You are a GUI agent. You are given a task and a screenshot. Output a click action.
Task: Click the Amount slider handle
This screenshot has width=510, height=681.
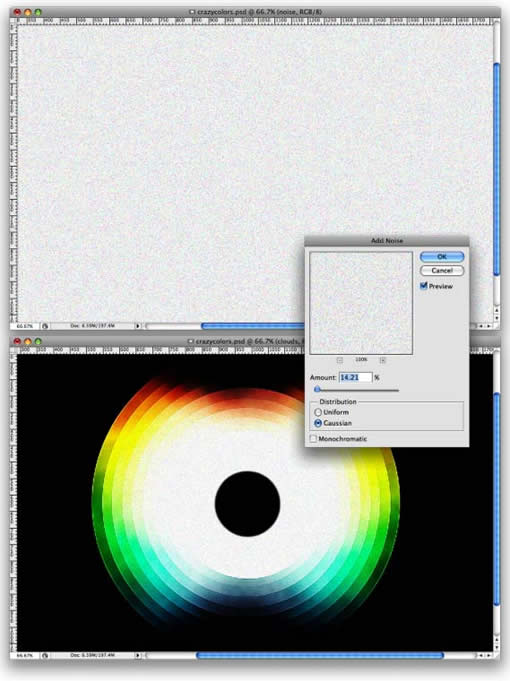point(318,389)
